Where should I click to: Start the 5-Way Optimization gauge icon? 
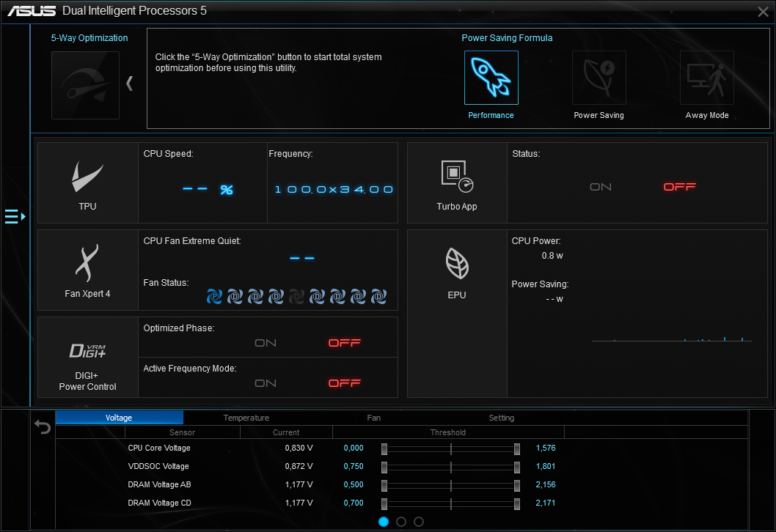tap(85, 85)
